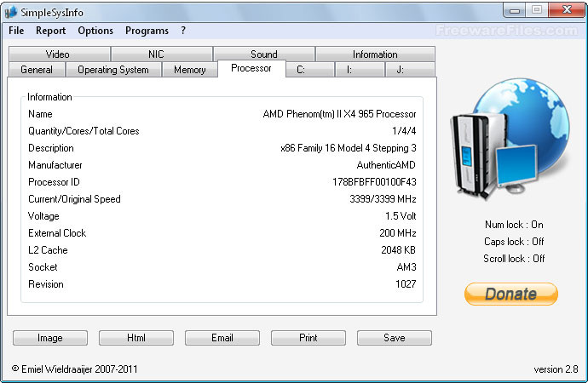Click the 'Caps lock : Off' status text
This screenshot has height=383, width=588.
point(514,242)
